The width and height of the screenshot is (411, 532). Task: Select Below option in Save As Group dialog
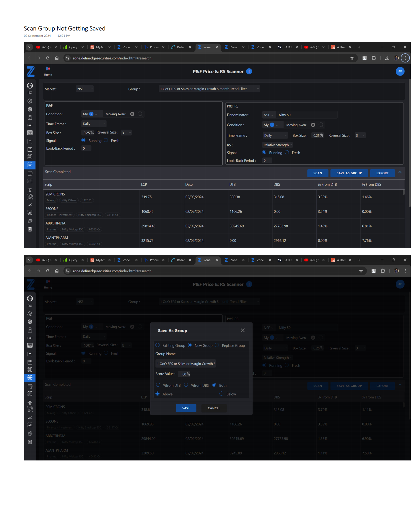[222, 394]
